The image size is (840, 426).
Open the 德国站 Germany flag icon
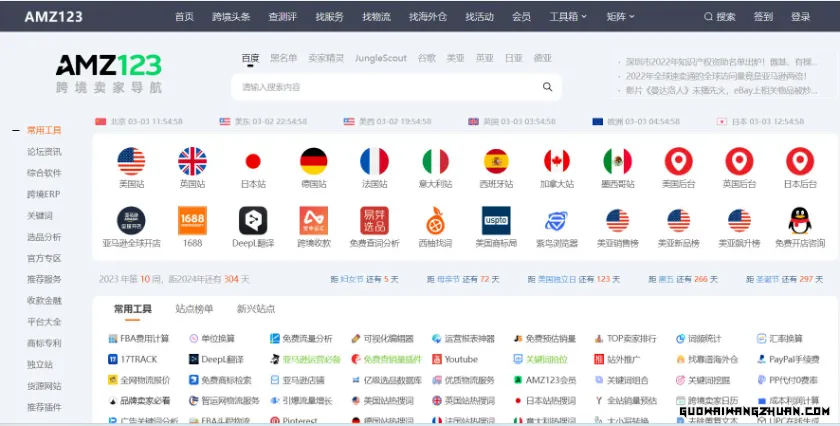pyautogui.click(x=314, y=161)
